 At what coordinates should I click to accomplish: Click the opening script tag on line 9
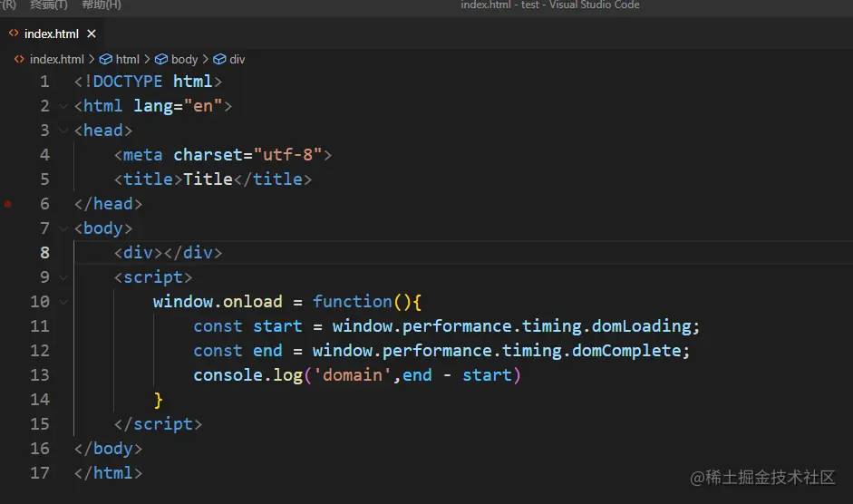click(153, 277)
